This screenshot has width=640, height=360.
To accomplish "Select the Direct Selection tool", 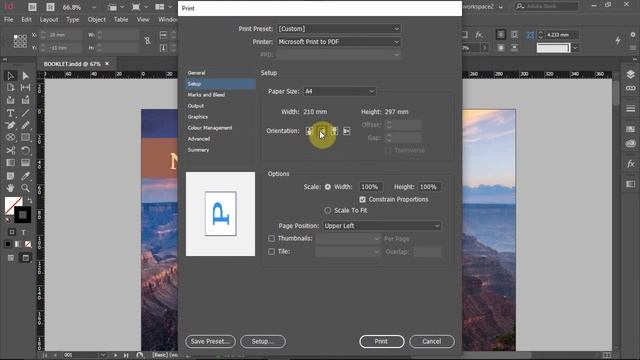I will pos(25,76).
